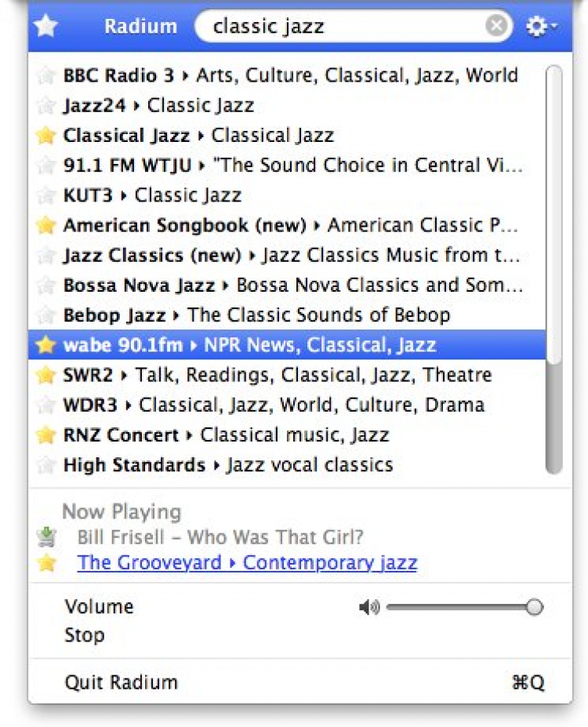Clear the classic jazz search text
The image size is (588, 727).
[495, 27]
